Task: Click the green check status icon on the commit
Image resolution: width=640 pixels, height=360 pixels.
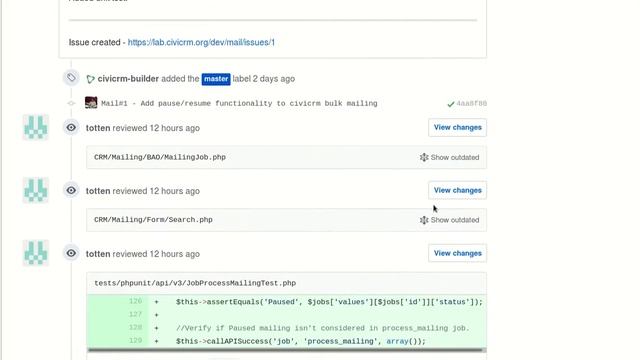Action: 451,104
